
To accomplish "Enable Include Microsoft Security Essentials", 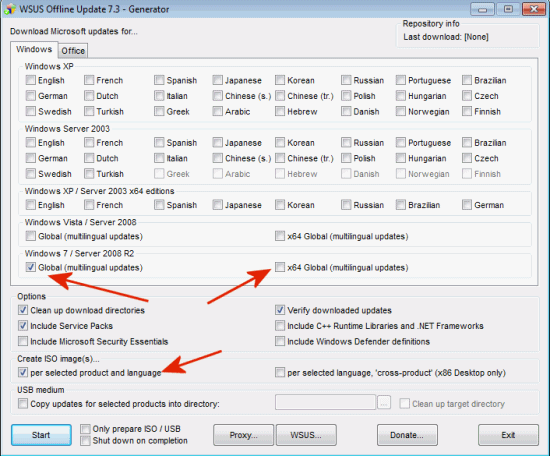I will [x=23, y=341].
